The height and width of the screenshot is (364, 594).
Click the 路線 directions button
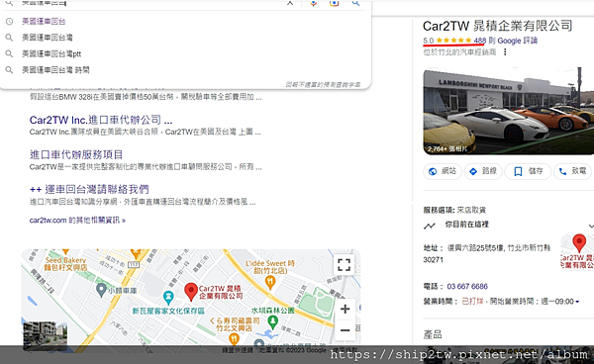pos(483,171)
